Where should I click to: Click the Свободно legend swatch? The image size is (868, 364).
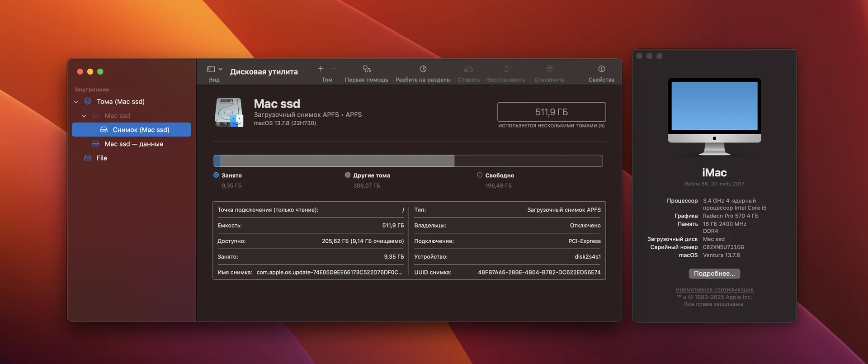(480, 175)
